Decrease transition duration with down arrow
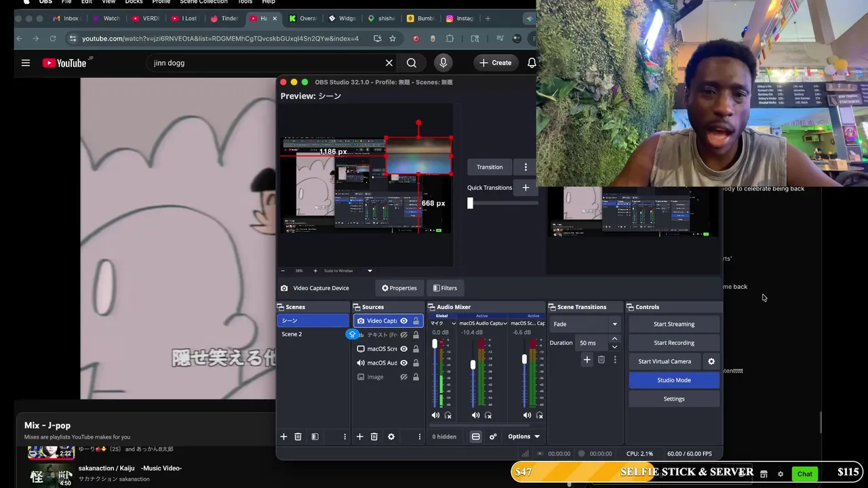The width and height of the screenshot is (868, 488). click(614, 346)
